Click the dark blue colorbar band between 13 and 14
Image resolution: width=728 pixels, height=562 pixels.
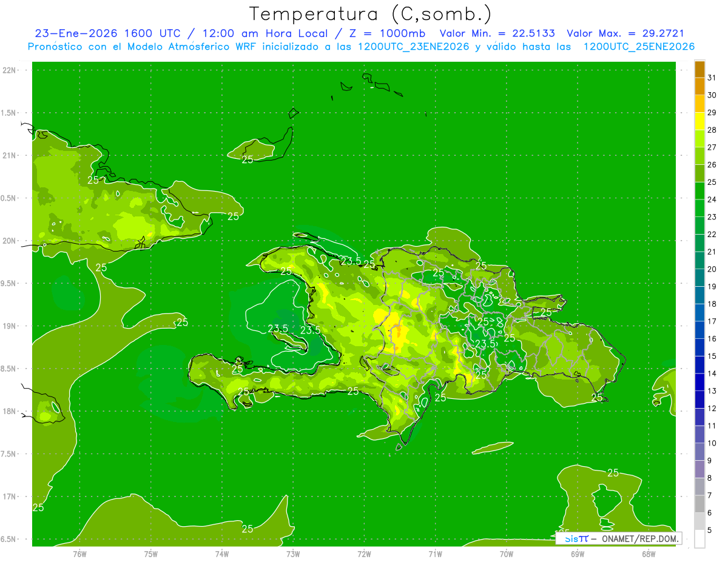pyautogui.click(x=699, y=382)
